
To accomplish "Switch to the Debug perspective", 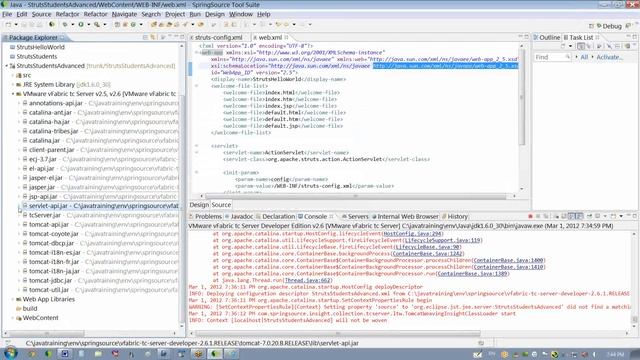I will (609, 26).
